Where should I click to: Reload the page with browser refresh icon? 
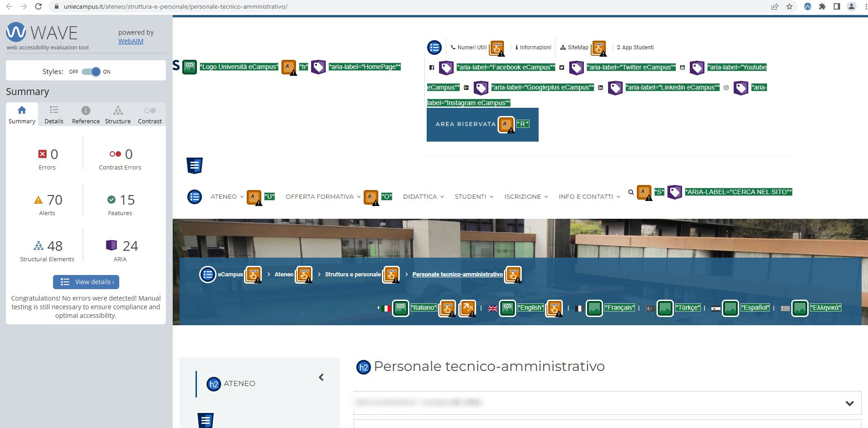(x=38, y=6)
